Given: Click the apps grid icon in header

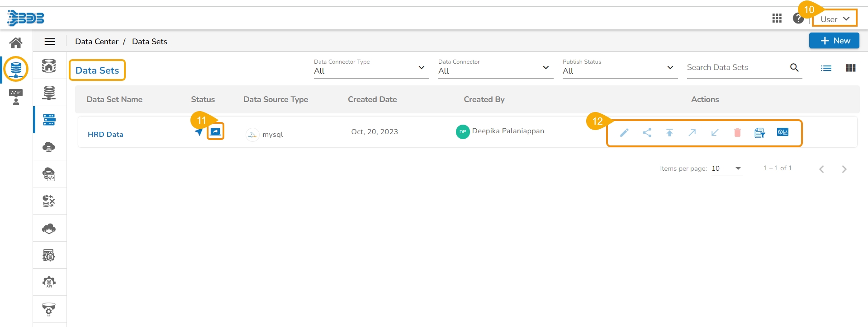Looking at the screenshot, I should point(777,18).
